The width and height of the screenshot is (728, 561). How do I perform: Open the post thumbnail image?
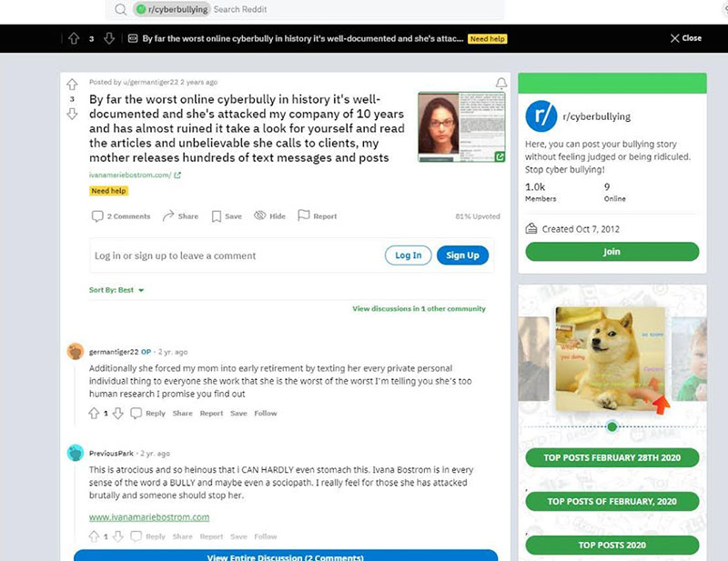[461, 126]
